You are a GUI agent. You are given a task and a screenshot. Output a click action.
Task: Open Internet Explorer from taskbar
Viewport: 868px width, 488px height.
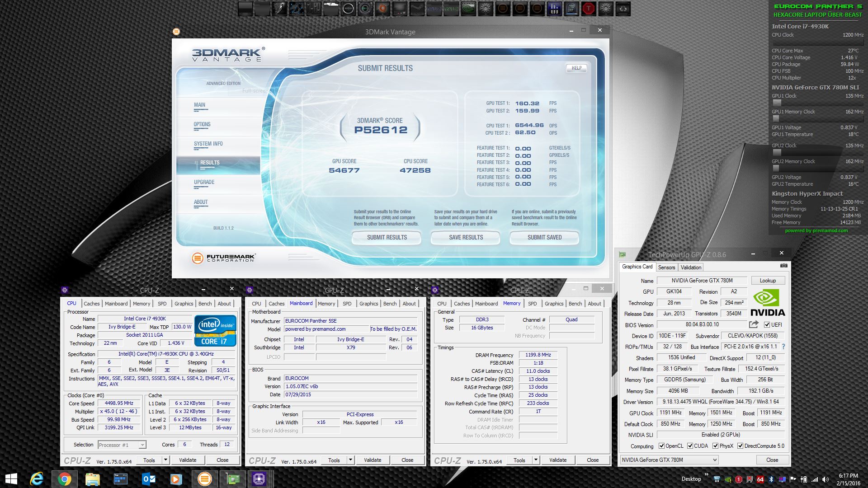36,479
